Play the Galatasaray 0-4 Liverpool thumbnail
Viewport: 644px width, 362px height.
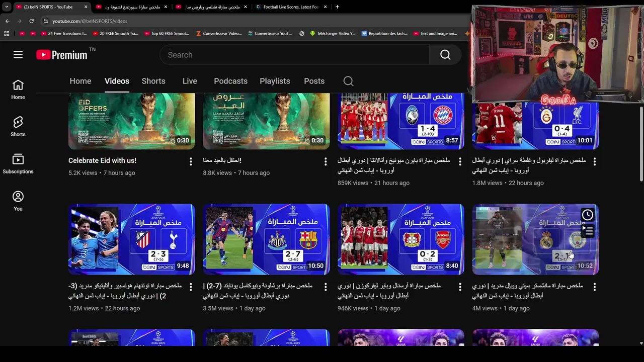(535, 126)
